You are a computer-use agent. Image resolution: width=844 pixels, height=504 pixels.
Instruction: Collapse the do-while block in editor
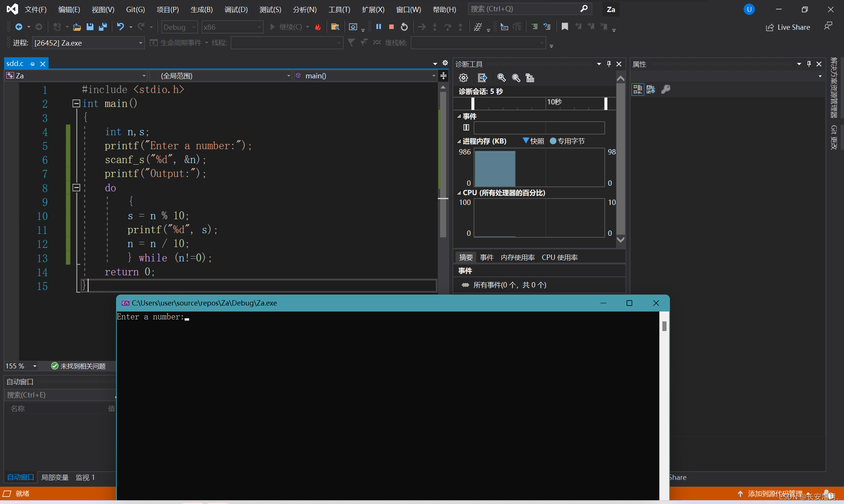(x=76, y=188)
